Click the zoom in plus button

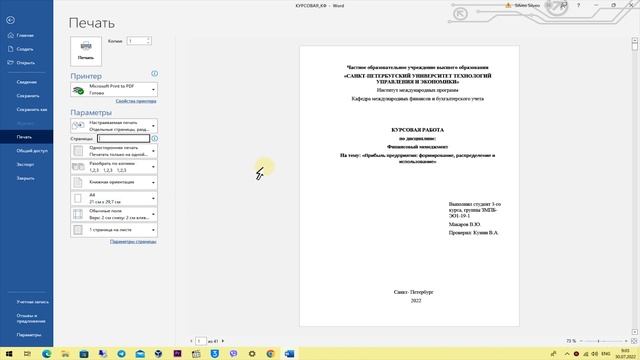tap(626, 341)
